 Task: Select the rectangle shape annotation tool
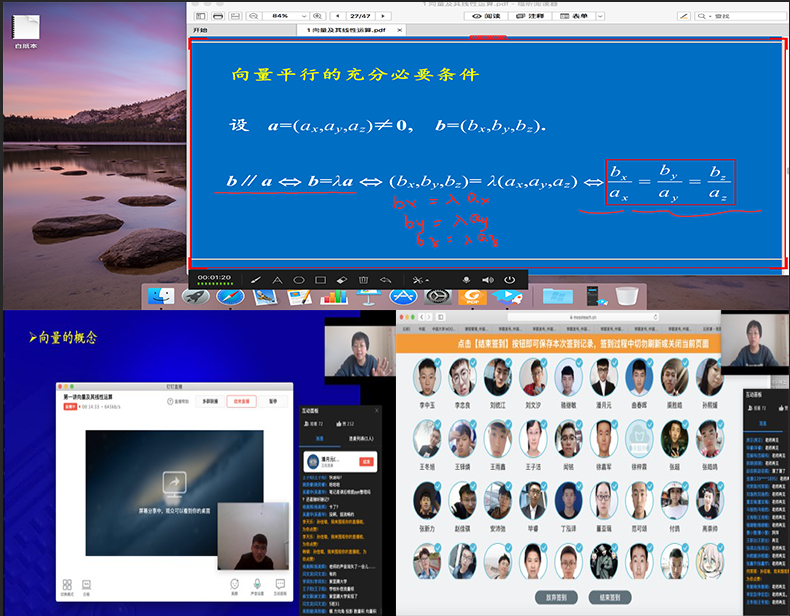(x=320, y=280)
